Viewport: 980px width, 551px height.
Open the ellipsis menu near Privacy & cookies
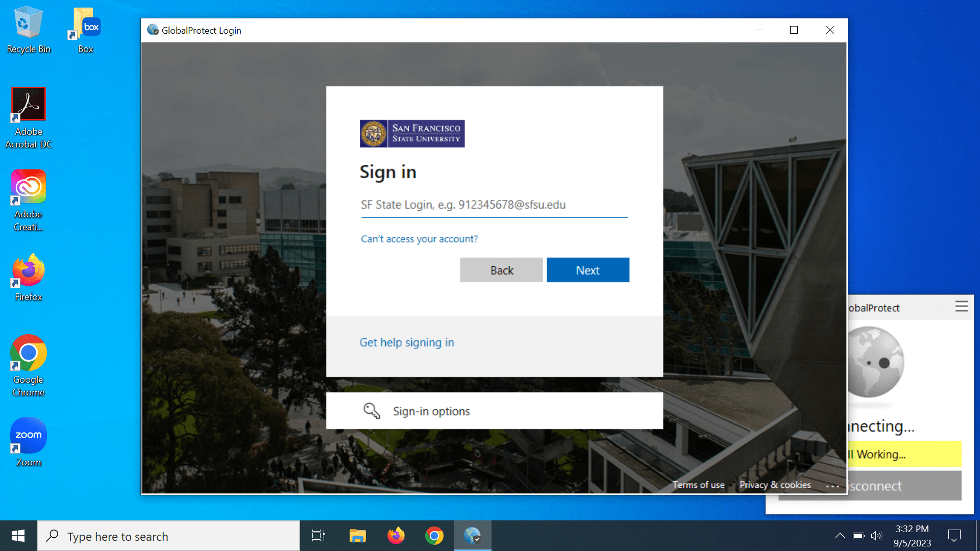click(833, 486)
